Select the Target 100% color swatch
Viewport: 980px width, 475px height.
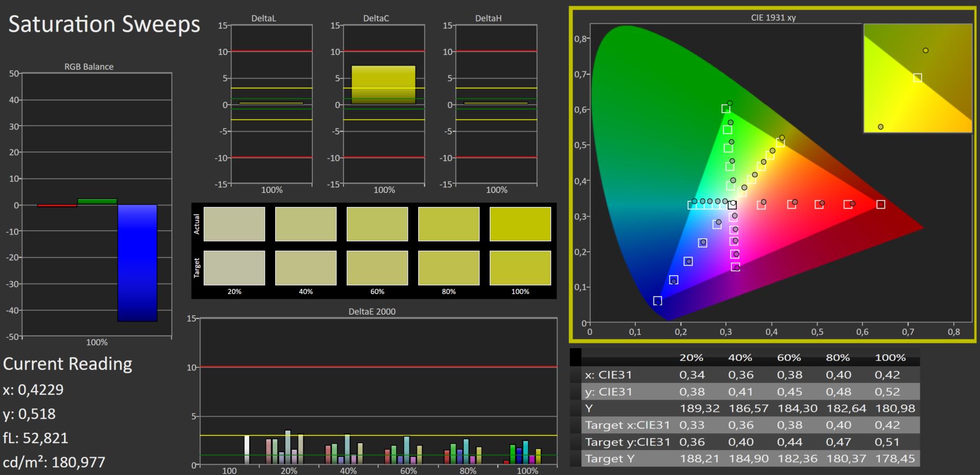point(520,268)
